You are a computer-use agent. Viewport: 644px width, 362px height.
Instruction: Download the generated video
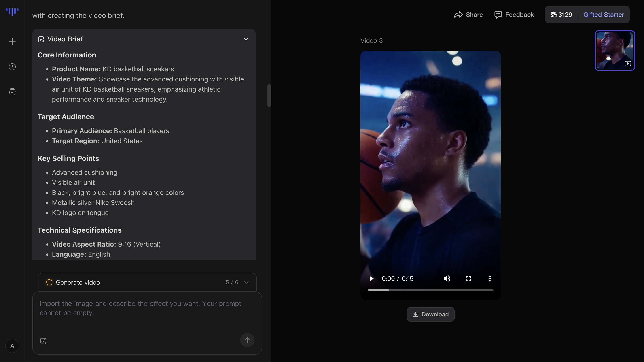click(x=430, y=314)
